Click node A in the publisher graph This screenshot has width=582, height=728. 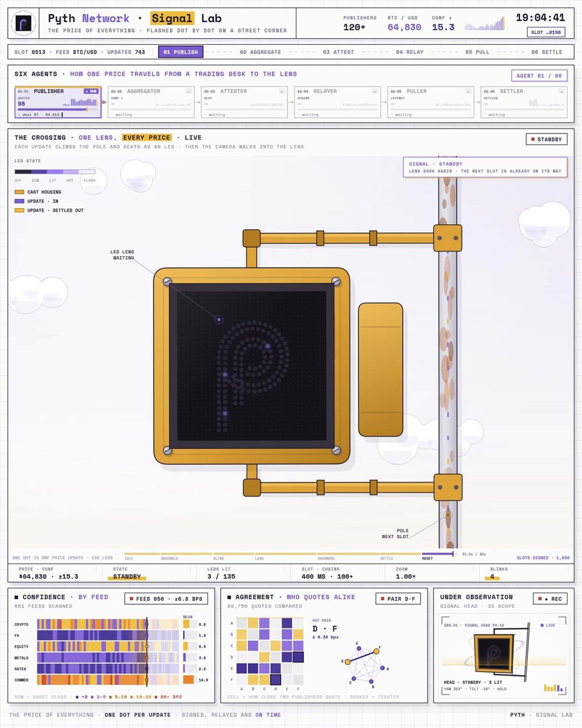coord(382,668)
